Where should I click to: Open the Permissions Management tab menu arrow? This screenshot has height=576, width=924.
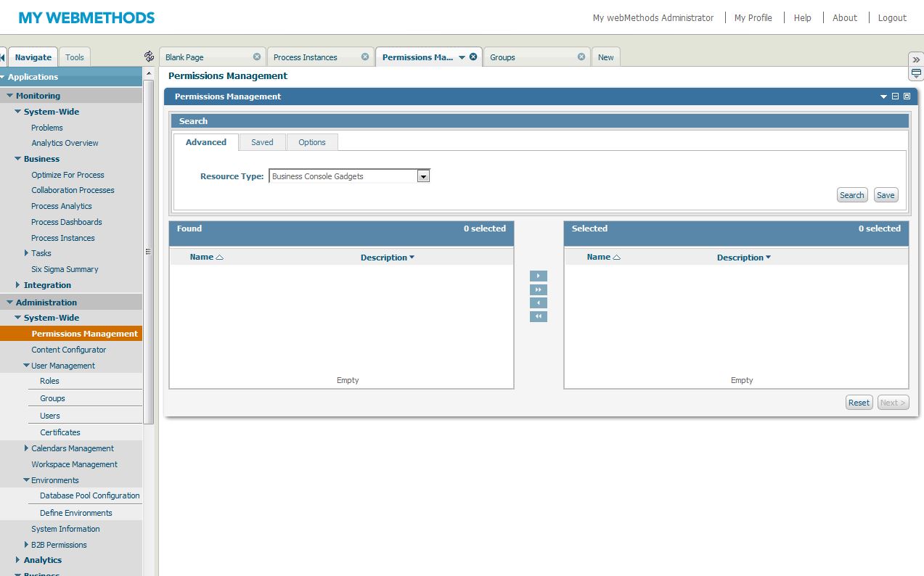coord(462,57)
